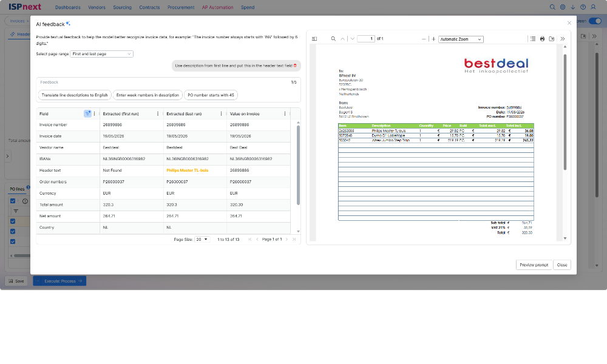Open Extracted (first run) column menu
The width and height of the screenshot is (607, 364).
(x=158, y=113)
